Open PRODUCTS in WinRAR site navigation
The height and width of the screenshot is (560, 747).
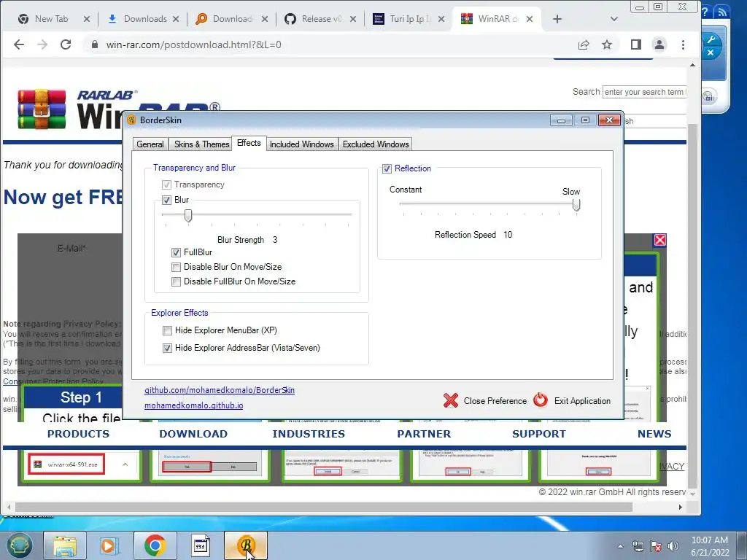tap(78, 434)
